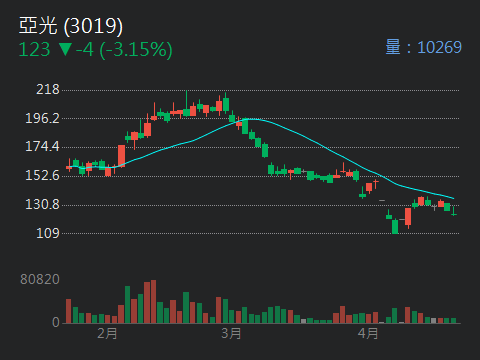Image resolution: width=480 pixels, height=360 pixels.
Task: Click the 0 volume axis label
Action: coord(56,322)
